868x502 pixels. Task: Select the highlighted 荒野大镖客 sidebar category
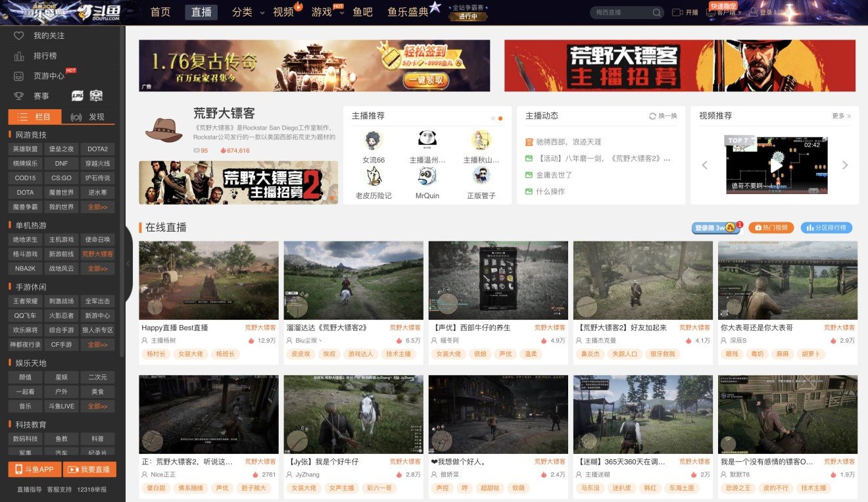pos(97,254)
